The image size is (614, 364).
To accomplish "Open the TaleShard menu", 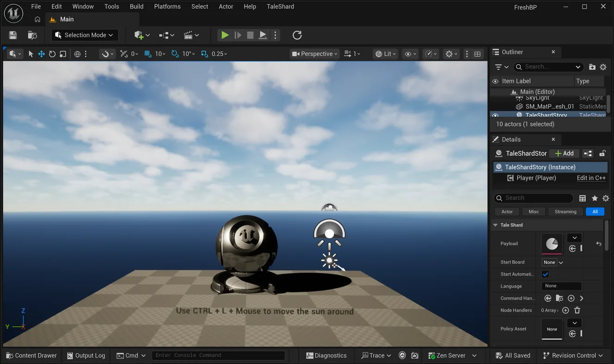I will click(x=280, y=6).
